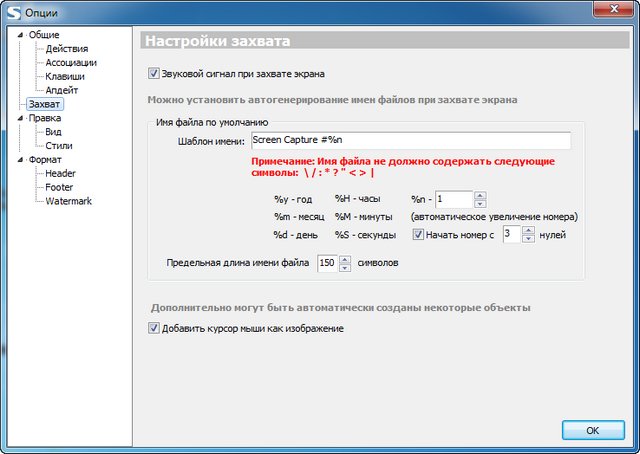The height and width of the screenshot is (454, 640).
Task: Decrease the maximum file name length
Action: click(346, 268)
